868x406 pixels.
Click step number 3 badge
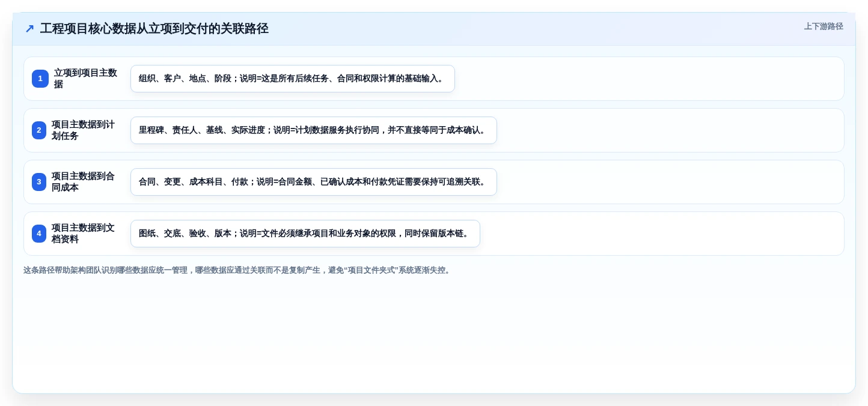click(39, 182)
